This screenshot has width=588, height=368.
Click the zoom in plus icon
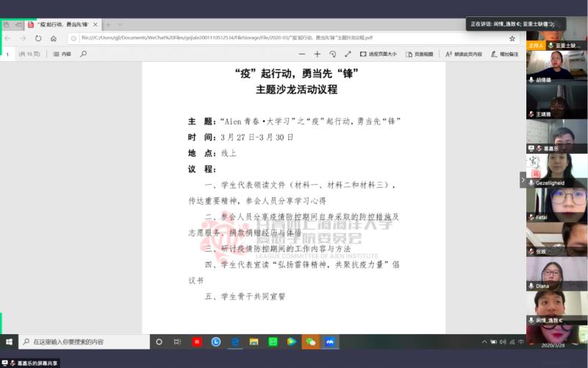point(317,54)
